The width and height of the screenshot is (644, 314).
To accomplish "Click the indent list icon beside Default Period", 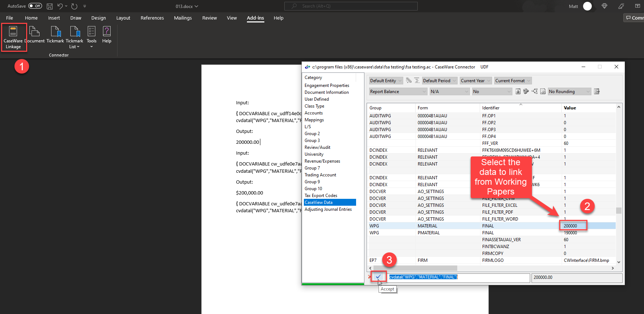I will tap(417, 80).
